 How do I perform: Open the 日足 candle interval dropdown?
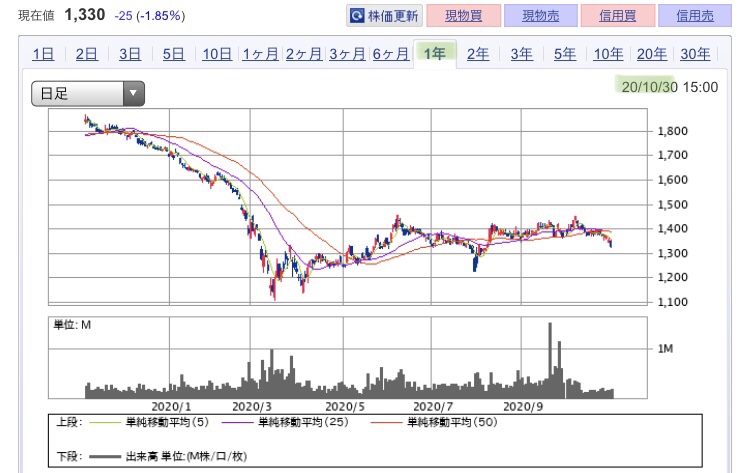click(88, 93)
